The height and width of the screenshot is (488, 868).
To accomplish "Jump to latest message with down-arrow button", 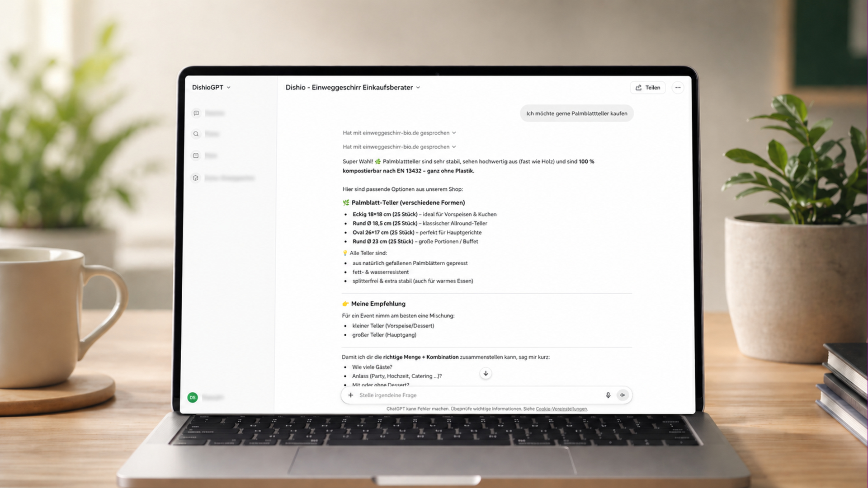I will [x=486, y=373].
